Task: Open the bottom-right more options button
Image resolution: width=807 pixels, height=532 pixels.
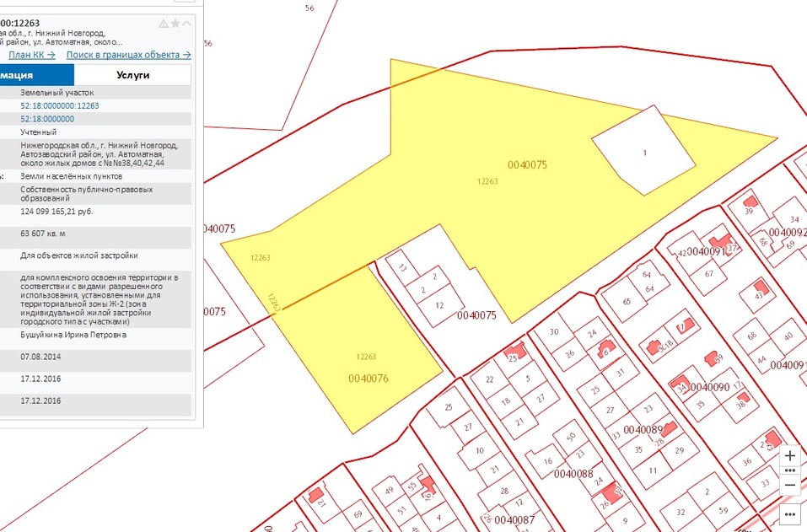Action: point(789,513)
